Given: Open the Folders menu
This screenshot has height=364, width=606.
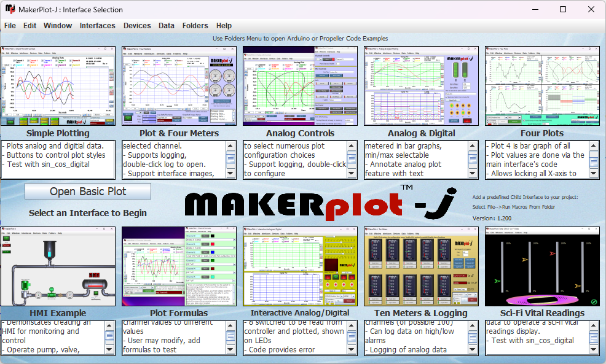Looking at the screenshot, I should point(195,26).
